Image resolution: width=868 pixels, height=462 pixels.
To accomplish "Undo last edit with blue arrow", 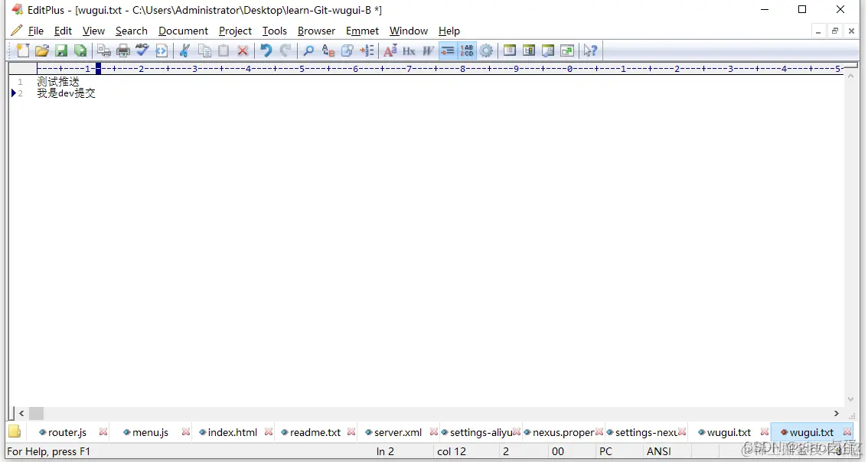I will 266,51.
